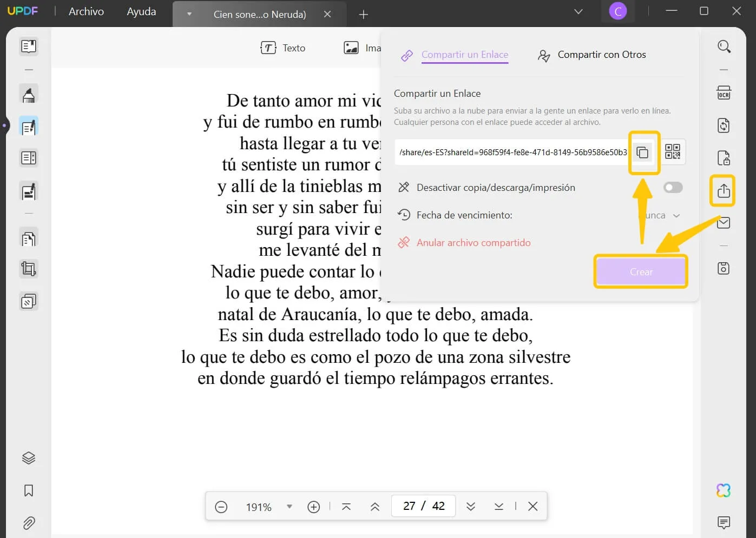Open the Share file icon in right sidebar
This screenshot has width=756, height=538.
coord(723,190)
